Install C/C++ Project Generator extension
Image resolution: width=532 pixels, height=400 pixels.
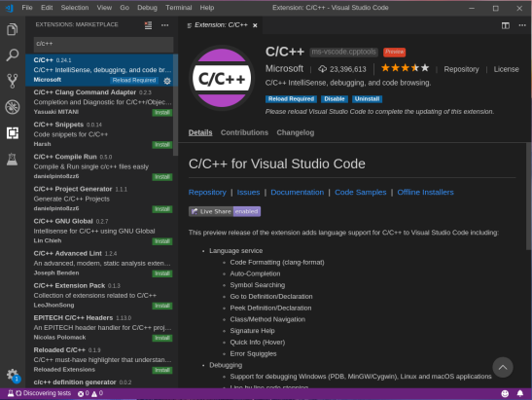pyautogui.click(x=162, y=209)
